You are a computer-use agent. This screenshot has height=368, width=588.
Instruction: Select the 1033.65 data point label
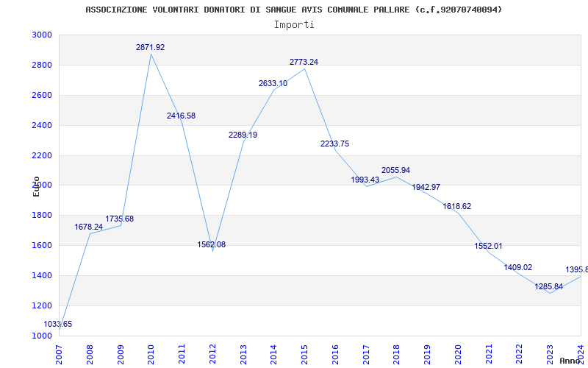point(58,324)
